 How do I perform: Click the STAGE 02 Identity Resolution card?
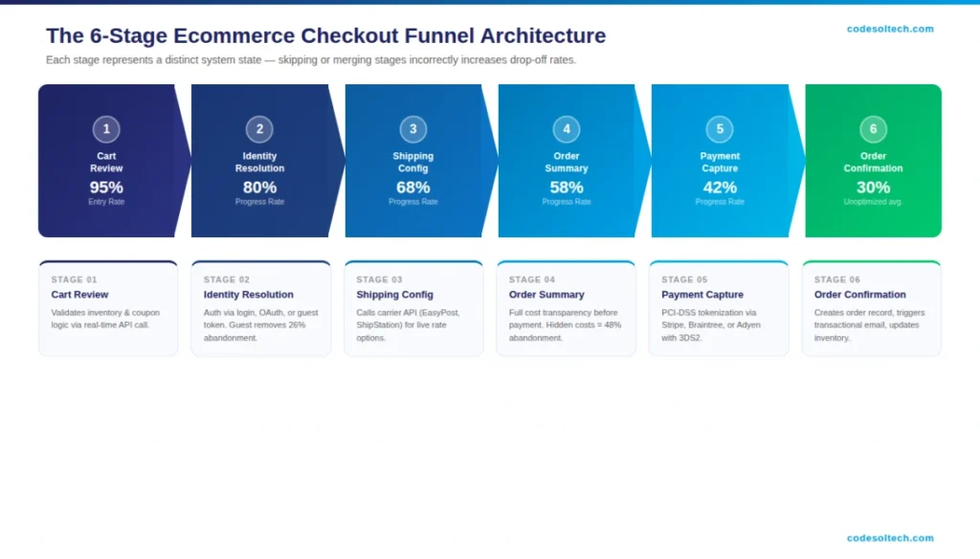[260, 306]
